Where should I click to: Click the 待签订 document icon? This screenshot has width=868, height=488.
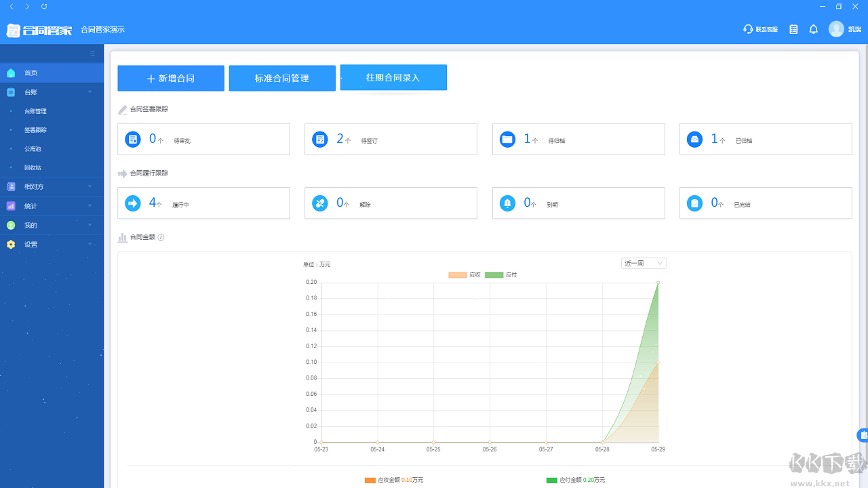click(319, 139)
